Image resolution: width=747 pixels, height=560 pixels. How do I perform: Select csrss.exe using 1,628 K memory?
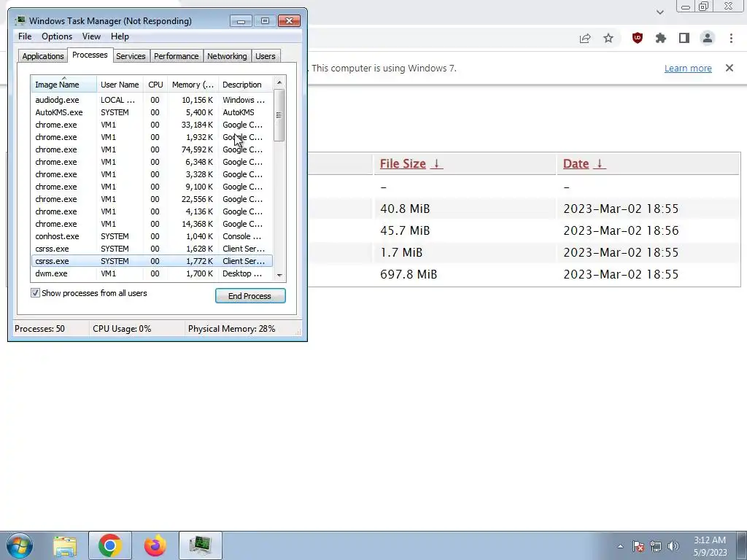[152, 249]
